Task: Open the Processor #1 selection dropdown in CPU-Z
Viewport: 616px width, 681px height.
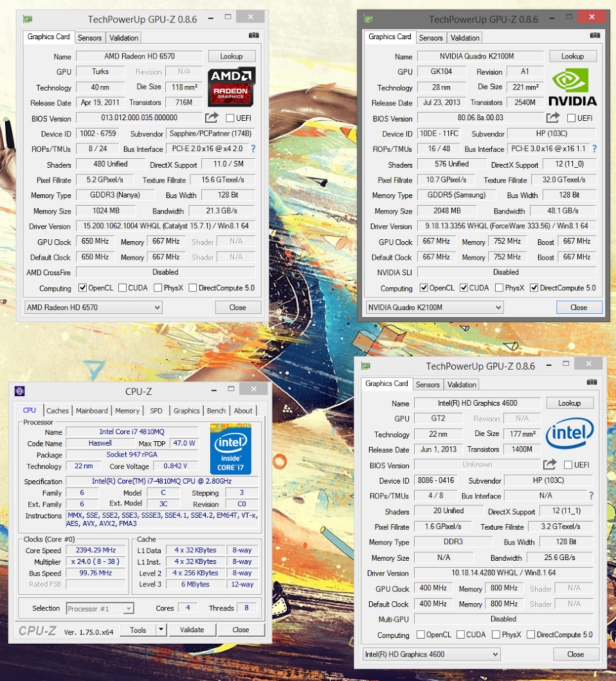Action: pos(100,608)
